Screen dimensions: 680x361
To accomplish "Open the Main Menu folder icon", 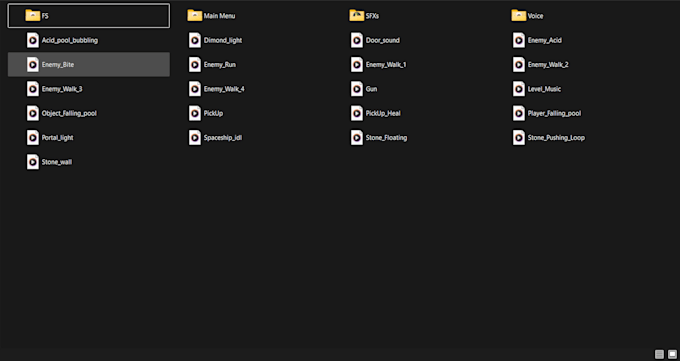I will click(195, 16).
